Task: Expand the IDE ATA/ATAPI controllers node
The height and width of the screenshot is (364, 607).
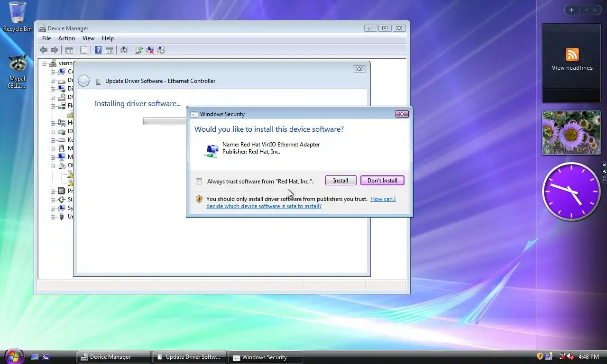Action: coord(53,131)
